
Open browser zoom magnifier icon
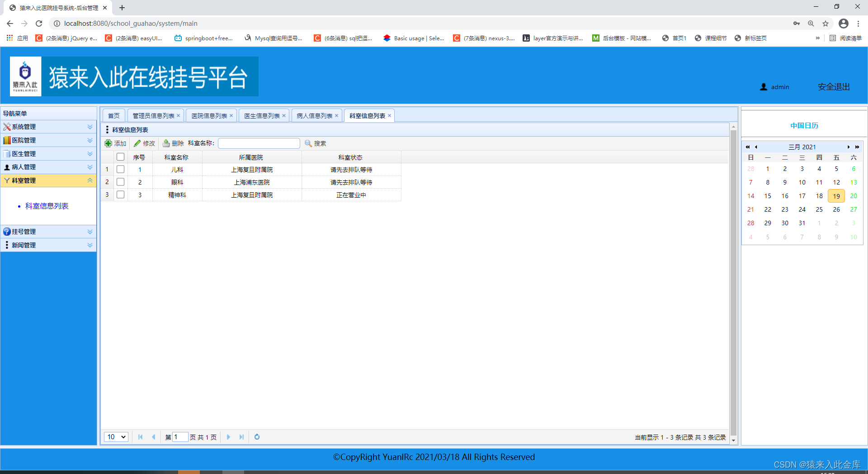coord(811,24)
